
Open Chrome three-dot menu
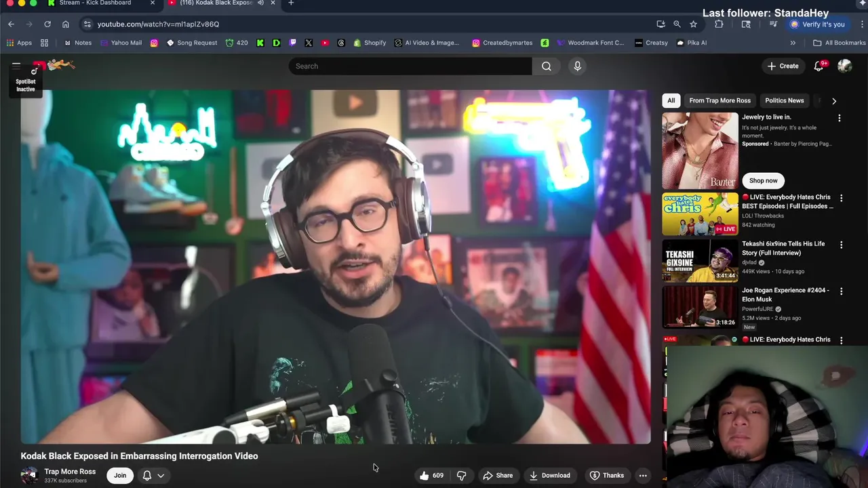click(861, 24)
